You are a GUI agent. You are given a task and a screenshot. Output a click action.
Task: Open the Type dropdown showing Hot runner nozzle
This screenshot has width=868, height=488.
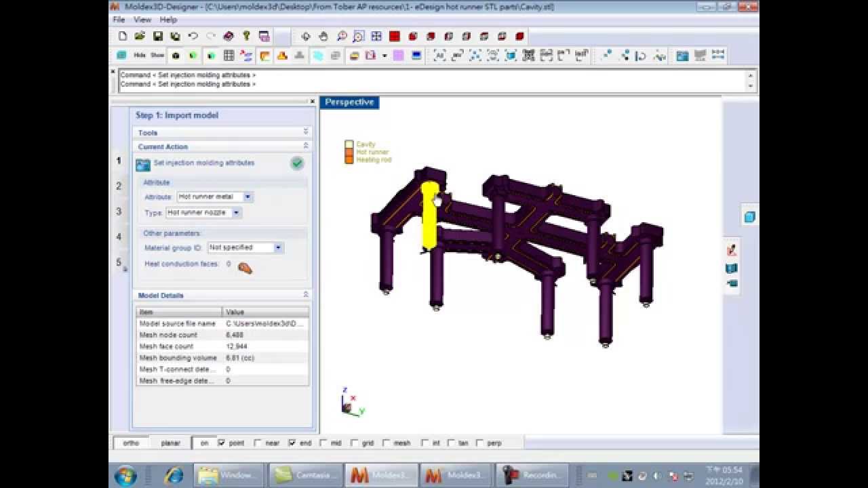236,213
